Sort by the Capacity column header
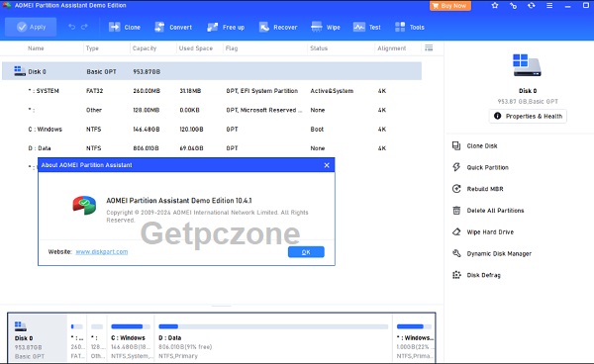The height and width of the screenshot is (364, 594). pos(145,48)
